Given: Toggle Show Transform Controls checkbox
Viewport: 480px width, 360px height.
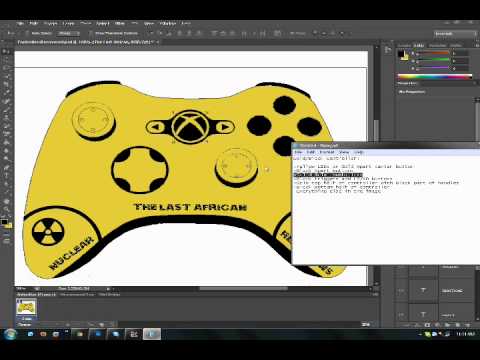Looking at the screenshot, I should coord(91,33).
